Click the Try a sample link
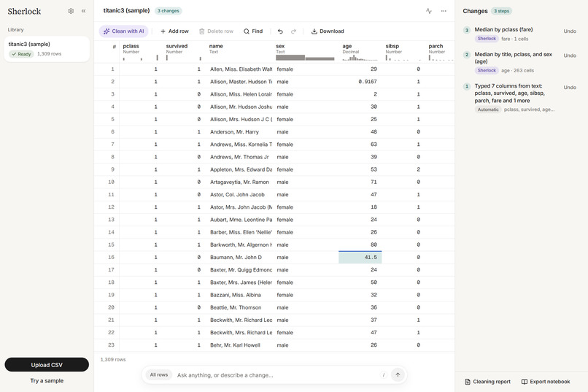The height and width of the screenshot is (392, 588). pos(47,380)
